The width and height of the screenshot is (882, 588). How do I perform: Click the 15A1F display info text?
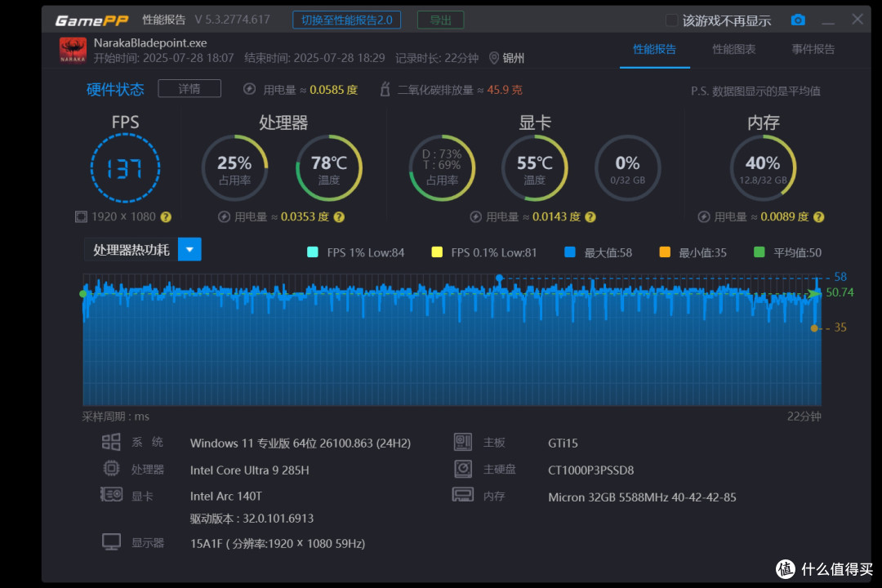[278, 544]
